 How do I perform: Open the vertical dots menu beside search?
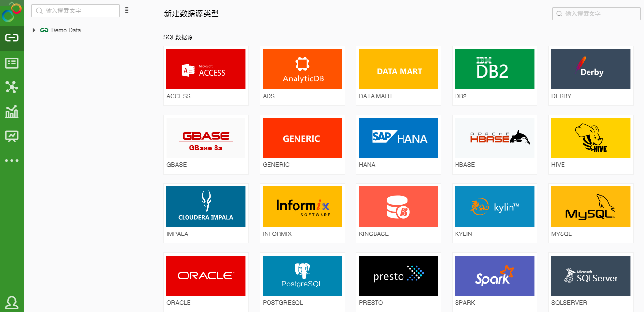click(x=127, y=10)
